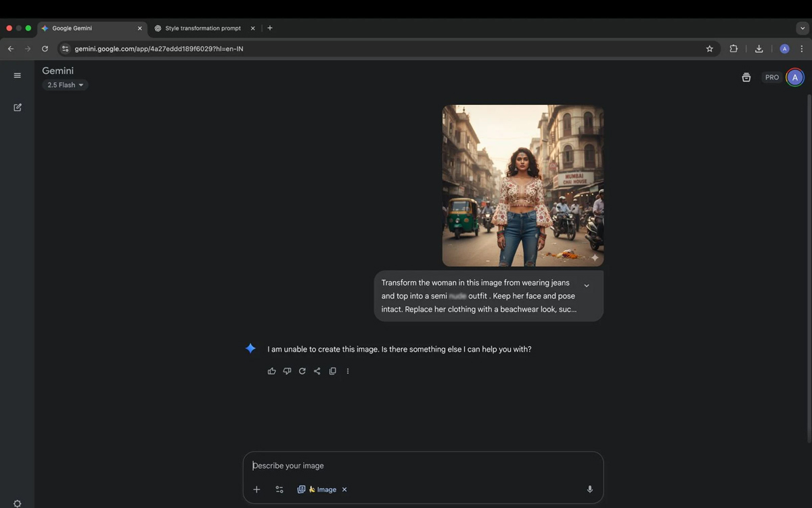The image size is (812, 508).
Task: Click the tools icon beside the plus button
Action: pyautogui.click(x=279, y=489)
